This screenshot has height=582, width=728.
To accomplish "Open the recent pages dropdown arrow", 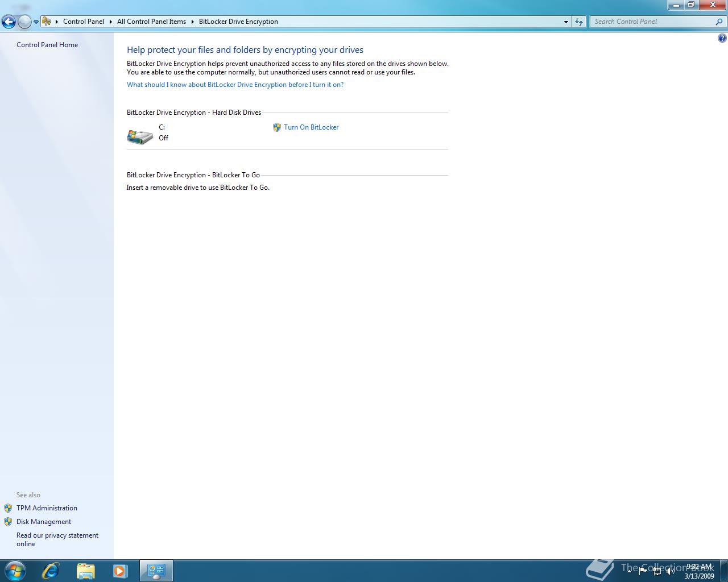I will pyautogui.click(x=36, y=22).
